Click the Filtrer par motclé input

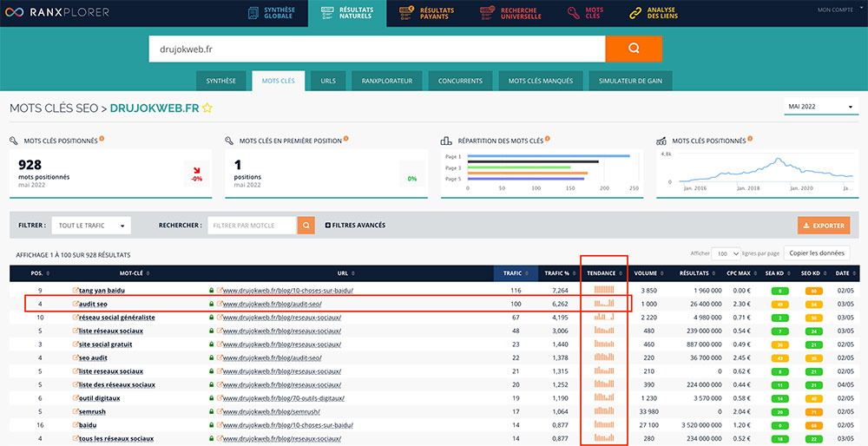[x=253, y=226]
